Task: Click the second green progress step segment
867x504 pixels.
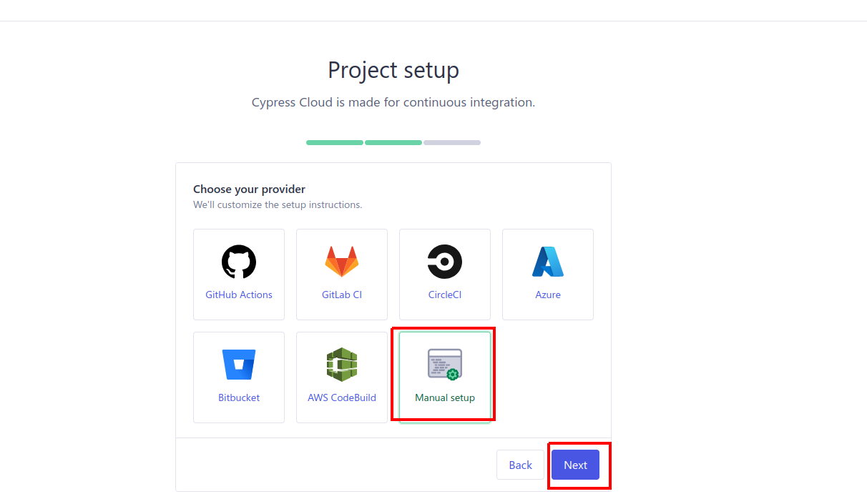Action: (x=393, y=142)
